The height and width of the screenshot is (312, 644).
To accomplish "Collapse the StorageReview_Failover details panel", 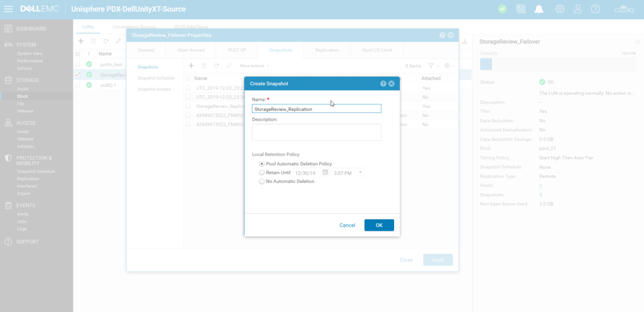I will coord(637,42).
